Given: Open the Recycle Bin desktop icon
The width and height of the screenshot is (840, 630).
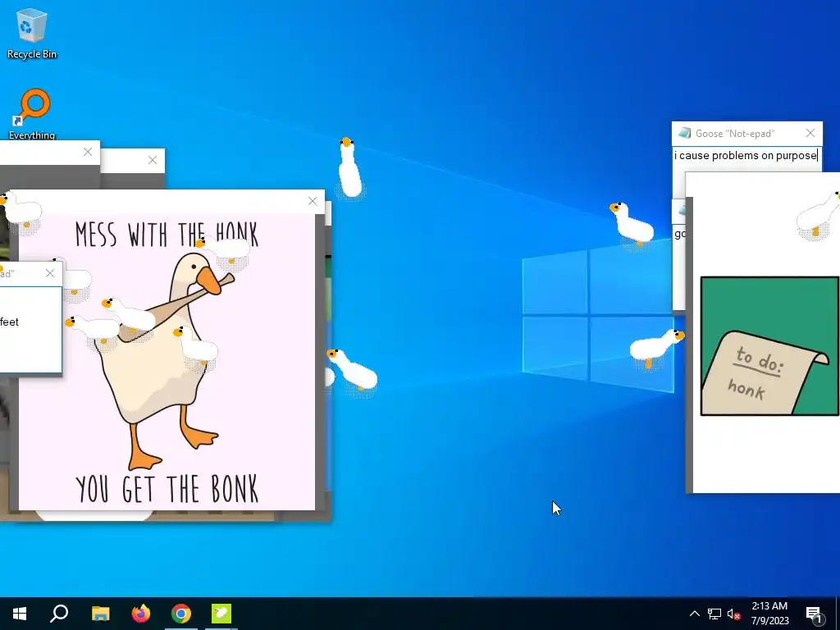Looking at the screenshot, I should click(x=32, y=33).
